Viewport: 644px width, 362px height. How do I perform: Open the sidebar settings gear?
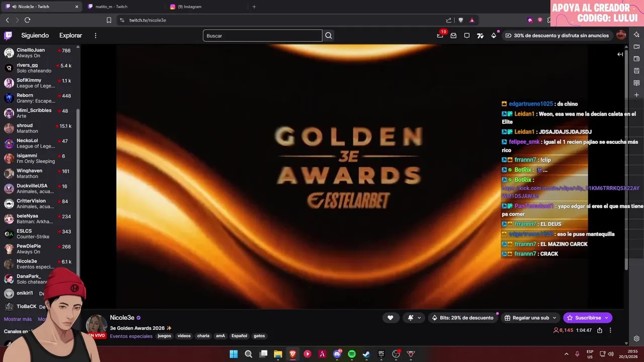636,339
